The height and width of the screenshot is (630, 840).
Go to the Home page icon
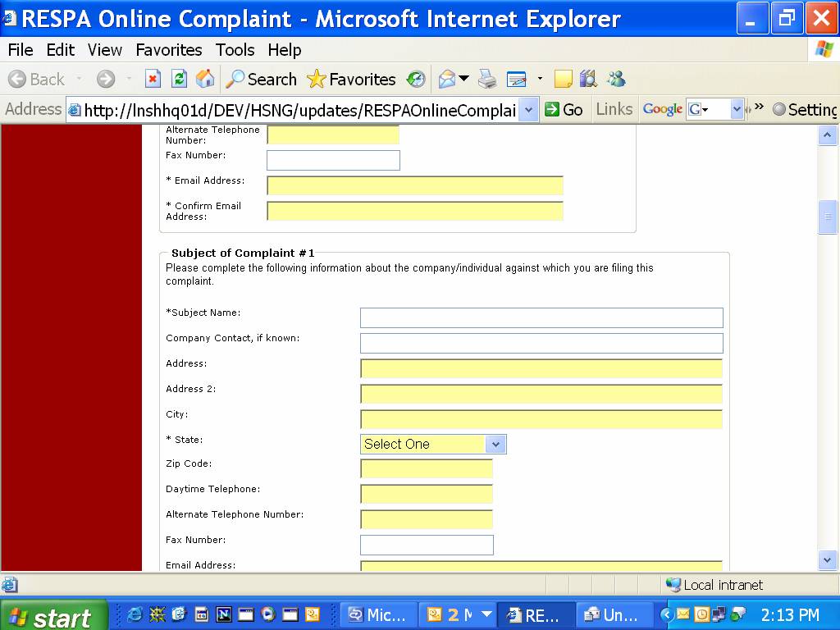point(205,79)
